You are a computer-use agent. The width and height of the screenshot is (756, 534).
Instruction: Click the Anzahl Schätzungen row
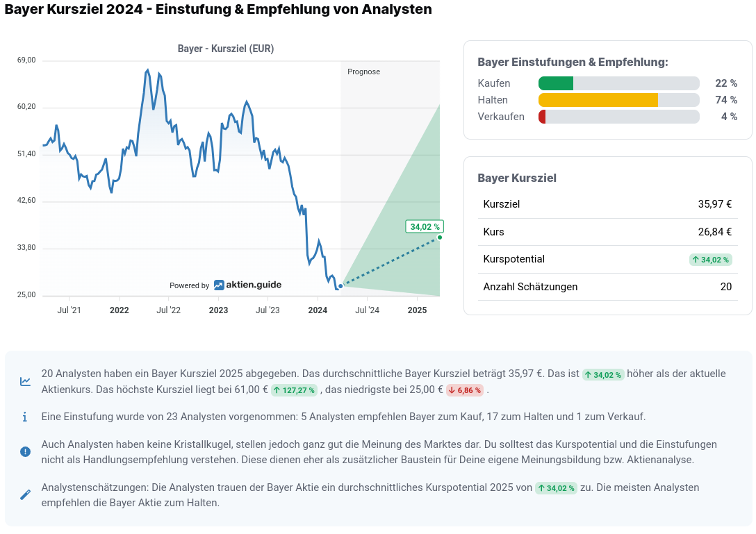(607, 287)
